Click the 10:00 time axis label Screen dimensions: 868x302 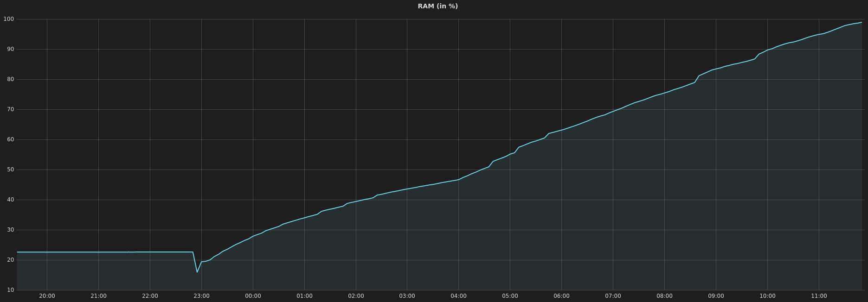click(767, 296)
